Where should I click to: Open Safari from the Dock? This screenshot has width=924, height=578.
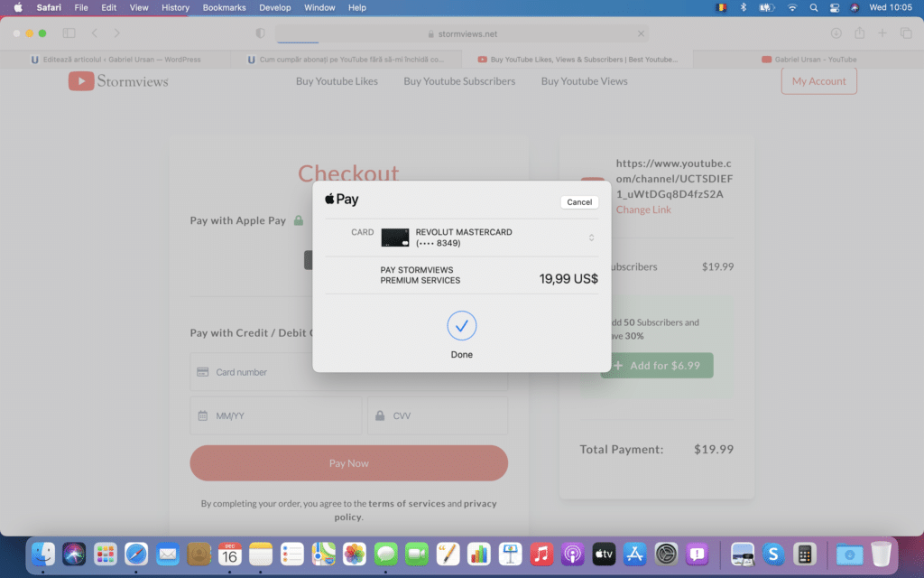[136, 555]
